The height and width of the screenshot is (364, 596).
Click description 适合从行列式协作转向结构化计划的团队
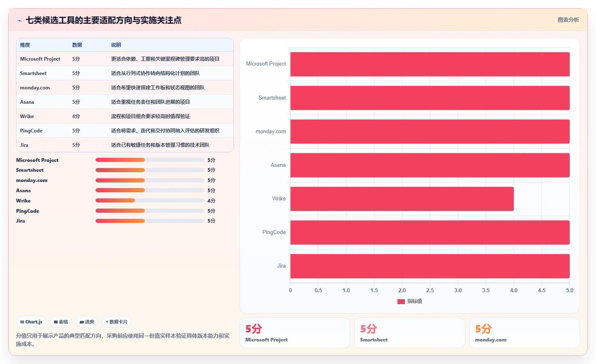[x=155, y=73]
